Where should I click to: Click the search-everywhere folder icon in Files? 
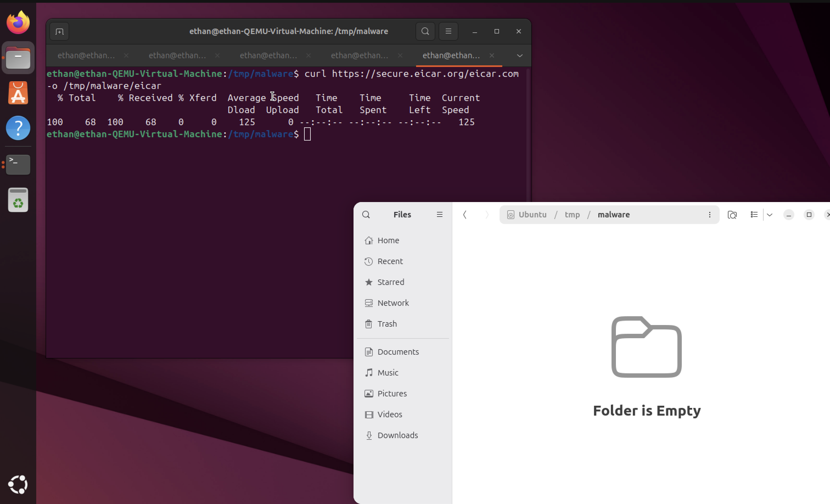(x=732, y=215)
